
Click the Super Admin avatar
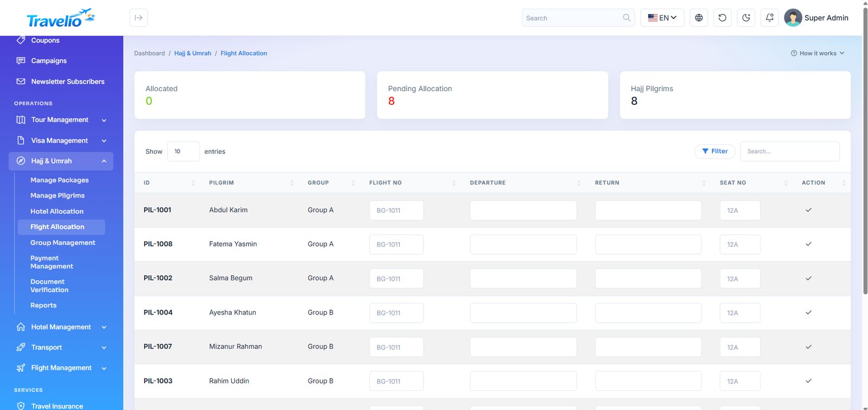(793, 18)
